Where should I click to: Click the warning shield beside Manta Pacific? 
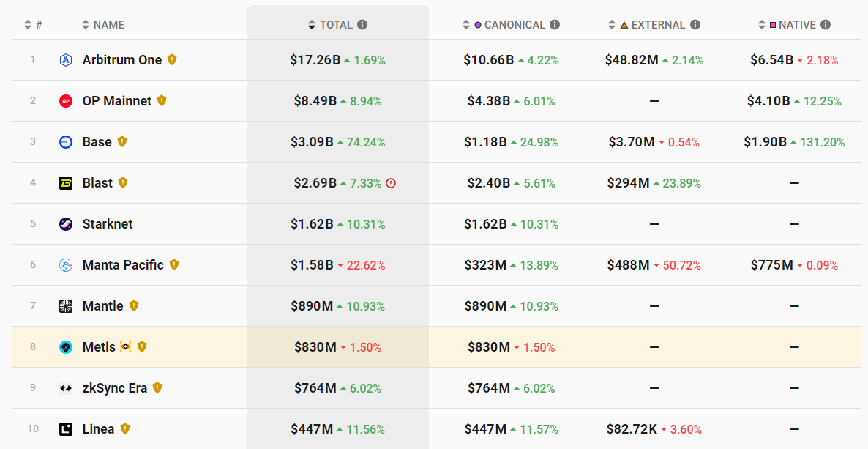[174, 264]
